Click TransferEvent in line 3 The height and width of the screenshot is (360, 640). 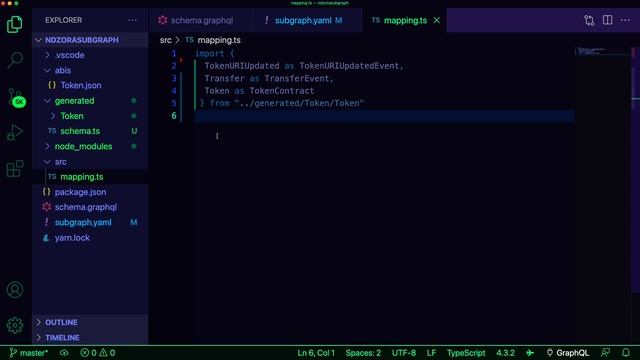pyautogui.click(x=296, y=78)
